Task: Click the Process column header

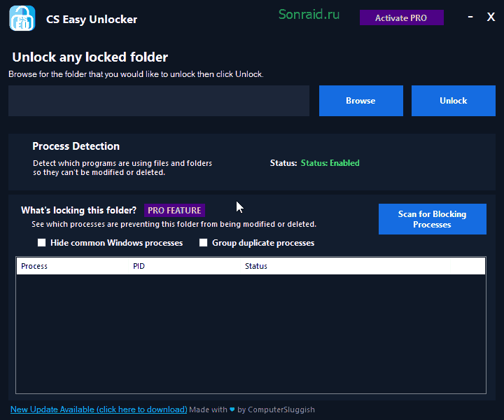Action: [x=72, y=266]
